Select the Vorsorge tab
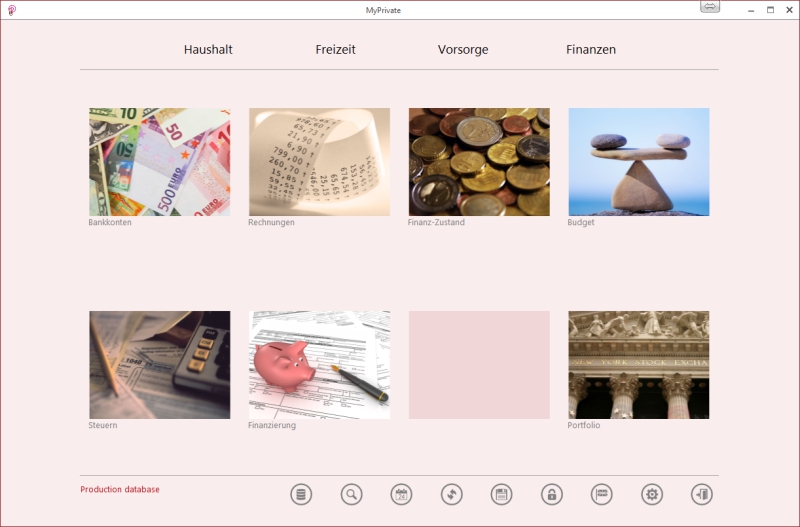This screenshot has width=800, height=527. [x=463, y=49]
